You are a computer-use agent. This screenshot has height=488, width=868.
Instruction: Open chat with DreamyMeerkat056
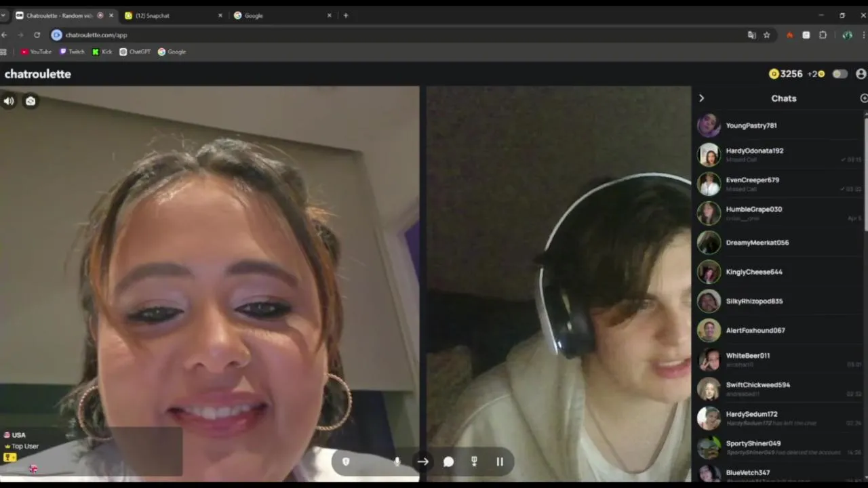point(778,242)
